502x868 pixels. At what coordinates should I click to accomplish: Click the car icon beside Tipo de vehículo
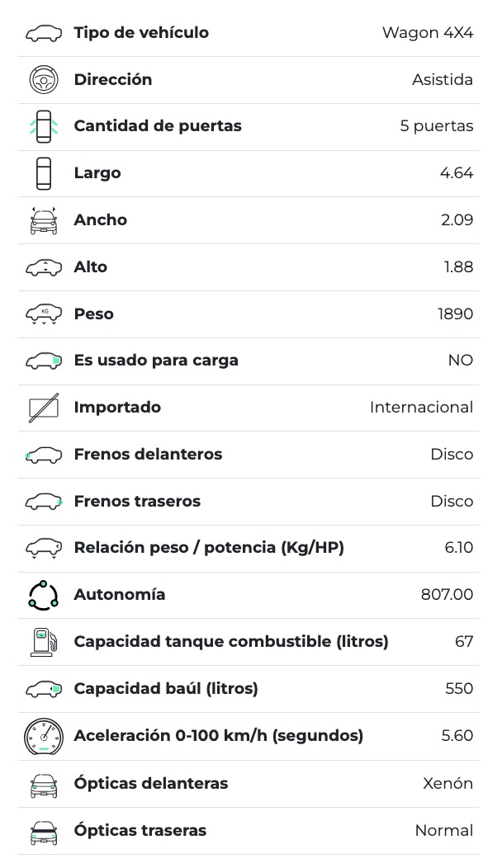click(x=44, y=33)
